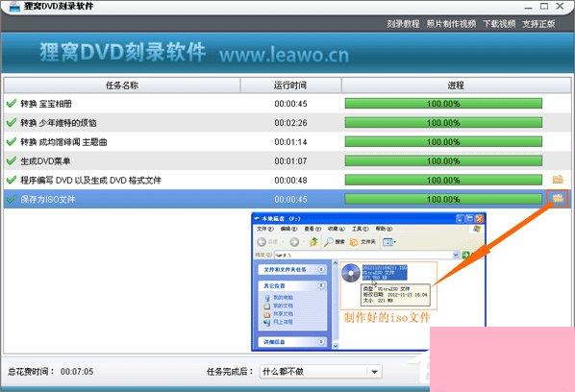The width and height of the screenshot is (575, 392).
Task: Open the 查看 menu in explorer window
Action: point(312,229)
